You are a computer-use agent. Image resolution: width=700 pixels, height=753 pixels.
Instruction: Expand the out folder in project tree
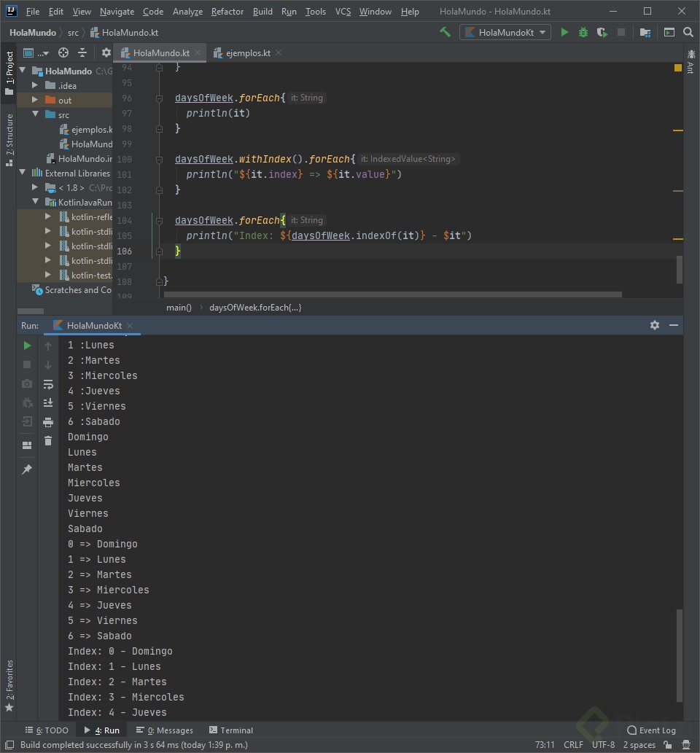(35, 100)
